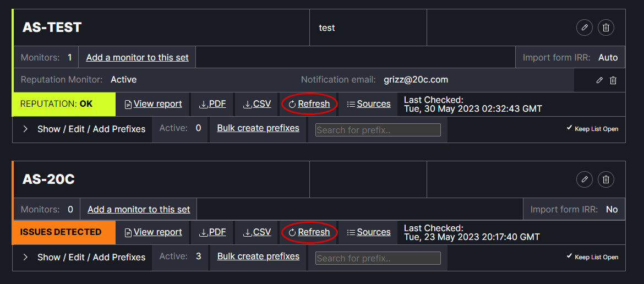Screen dimensions: 644x284
Task: Refresh the AS-20C reputation check
Action: [x=309, y=232]
